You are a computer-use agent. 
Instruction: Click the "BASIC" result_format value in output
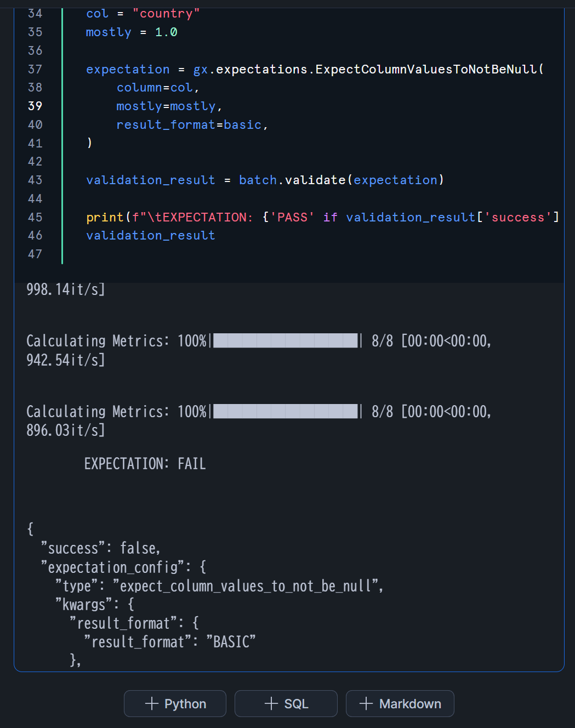[x=231, y=642]
